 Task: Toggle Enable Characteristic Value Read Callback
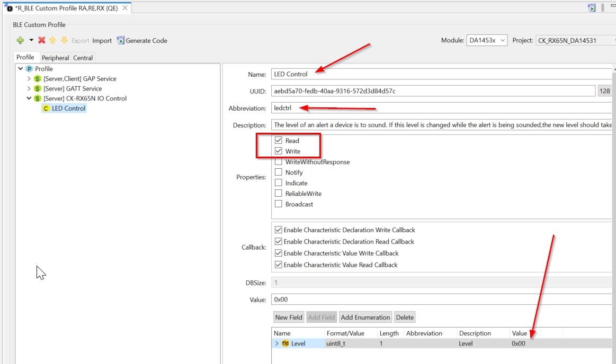pyautogui.click(x=279, y=265)
